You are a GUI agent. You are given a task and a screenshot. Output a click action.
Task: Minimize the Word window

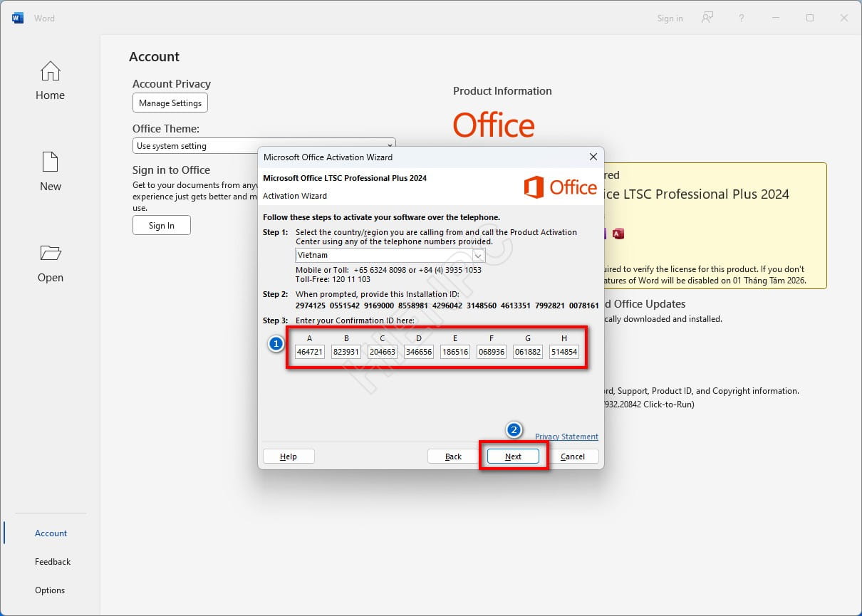click(x=776, y=18)
